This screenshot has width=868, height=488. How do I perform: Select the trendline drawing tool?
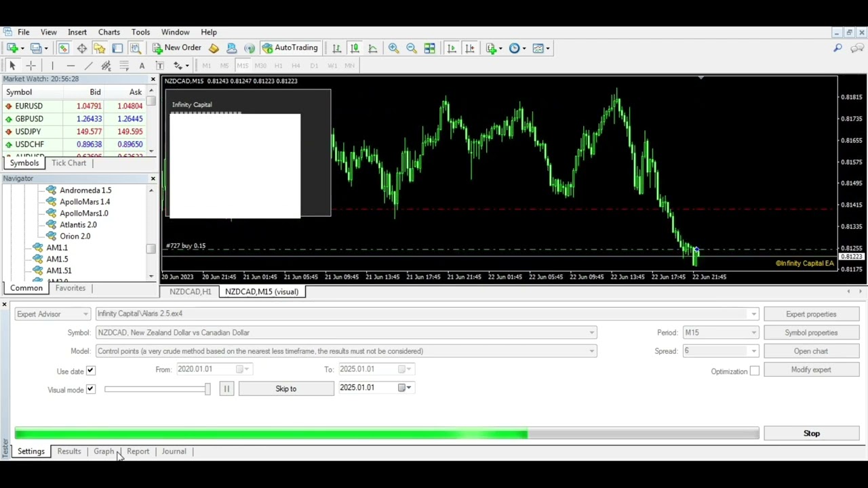coord(88,66)
